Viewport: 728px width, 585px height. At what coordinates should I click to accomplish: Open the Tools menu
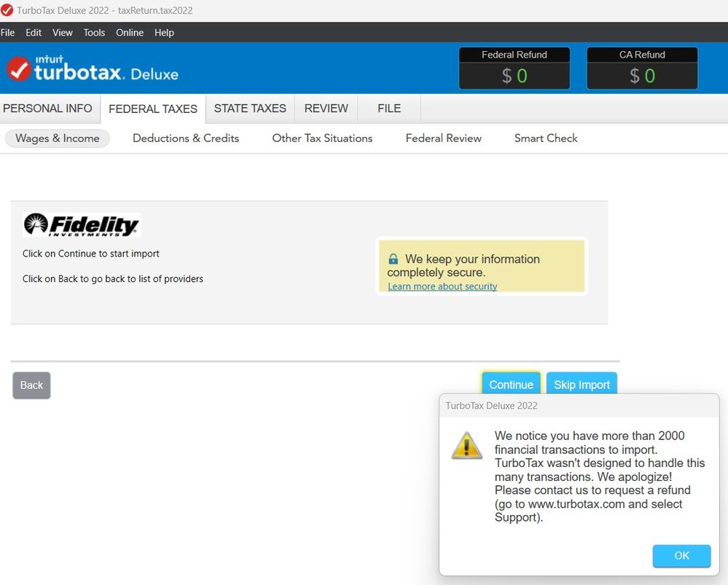94,33
